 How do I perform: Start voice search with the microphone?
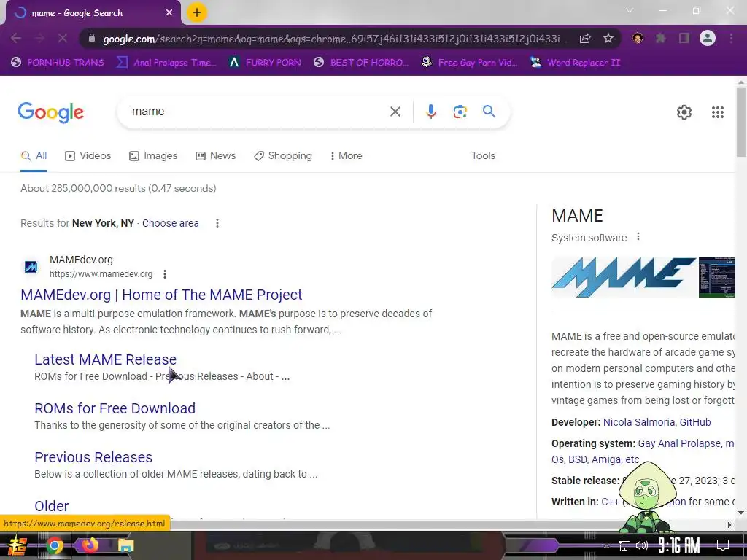pos(430,112)
